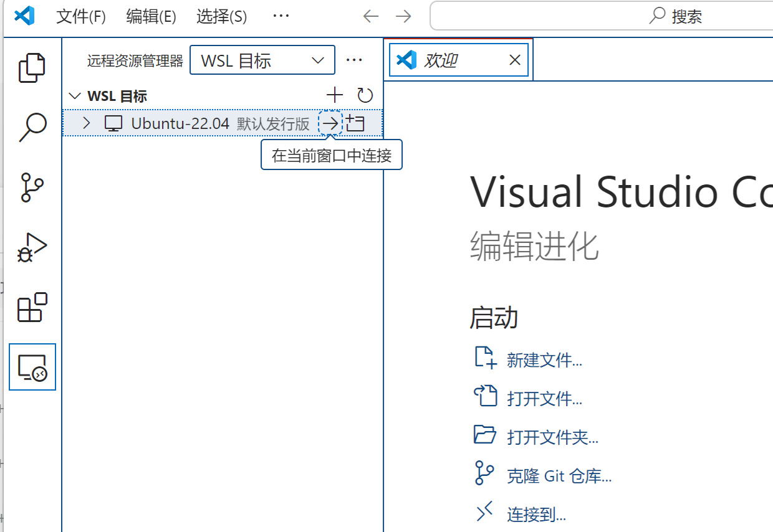Image resolution: width=773 pixels, height=532 pixels.
Task: Click the 打开文件... link
Action: 545,398
